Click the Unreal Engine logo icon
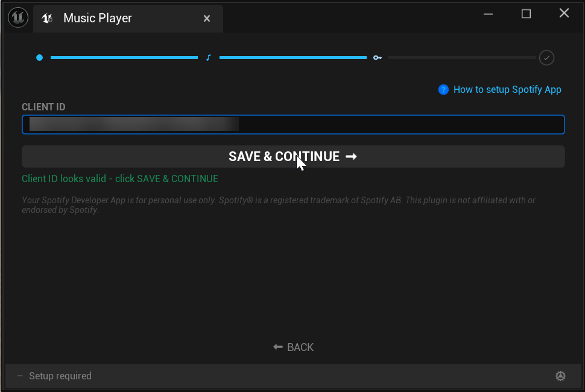The image size is (585, 392). (x=18, y=17)
